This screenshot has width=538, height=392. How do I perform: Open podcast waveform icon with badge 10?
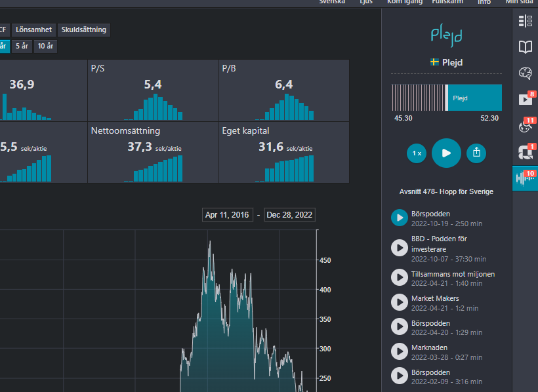(x=526, y=178)
